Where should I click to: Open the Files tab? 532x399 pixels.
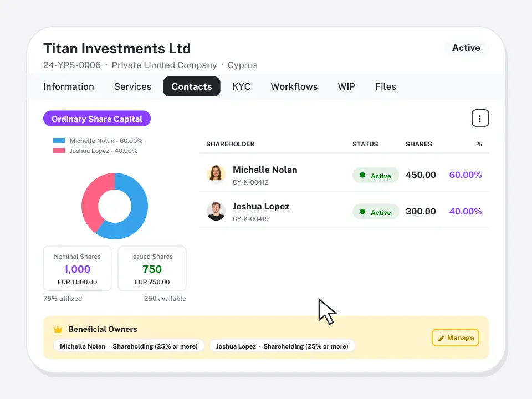[386, 86]
